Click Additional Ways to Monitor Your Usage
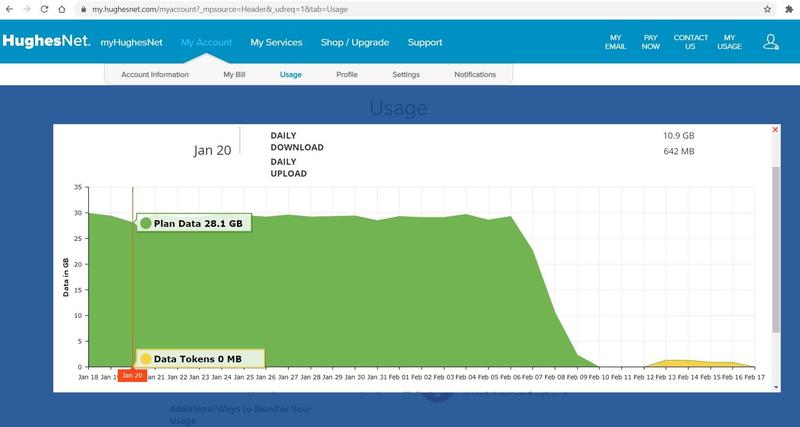 (x=240, y=415)
